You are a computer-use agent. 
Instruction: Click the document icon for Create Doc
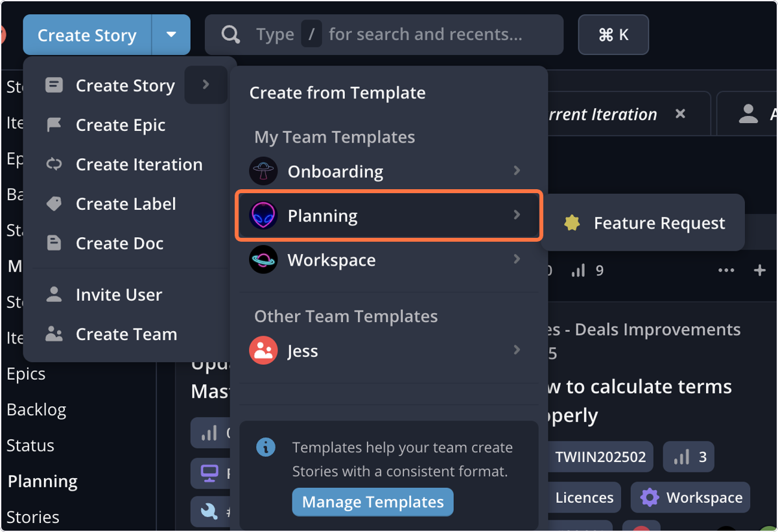pos(54,243)
